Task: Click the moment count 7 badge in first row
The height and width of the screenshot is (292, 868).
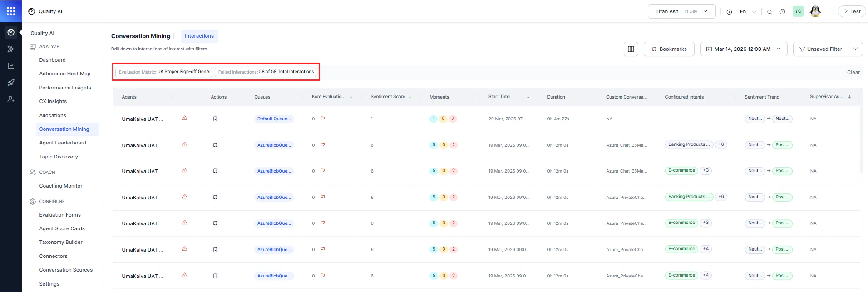Action: [453, 119]
